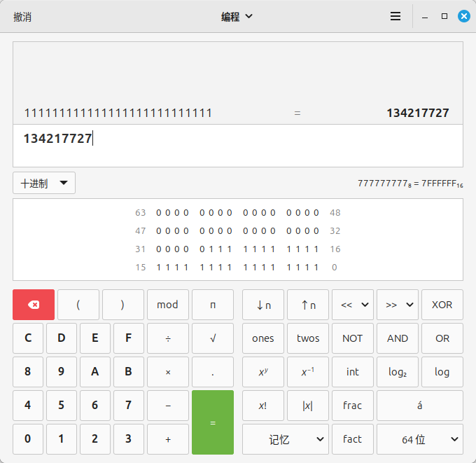Click hex digit A key
Viewport: 476px width, 463px height.
[x=95, y=372]
